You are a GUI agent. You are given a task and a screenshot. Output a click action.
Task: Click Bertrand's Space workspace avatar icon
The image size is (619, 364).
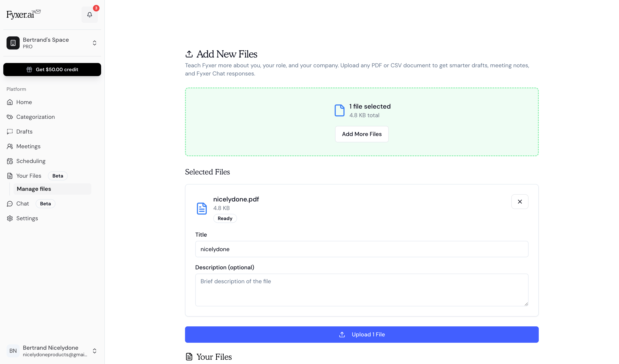(x=13, y=43)
